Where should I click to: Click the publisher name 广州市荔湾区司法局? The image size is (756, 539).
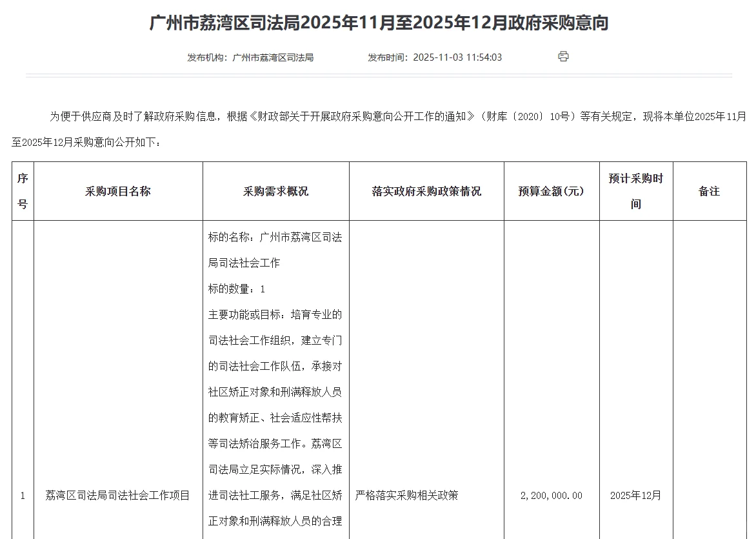[x=274, y=57]
